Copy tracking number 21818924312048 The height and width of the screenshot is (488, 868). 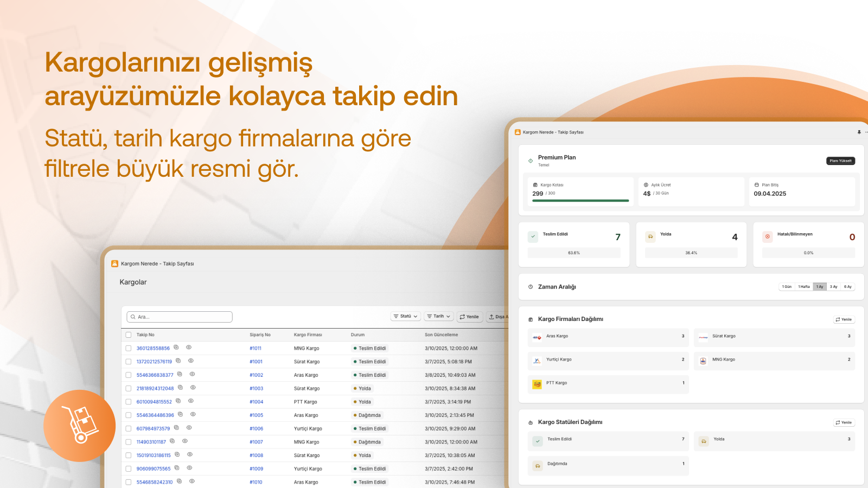[x=180, y=388]
